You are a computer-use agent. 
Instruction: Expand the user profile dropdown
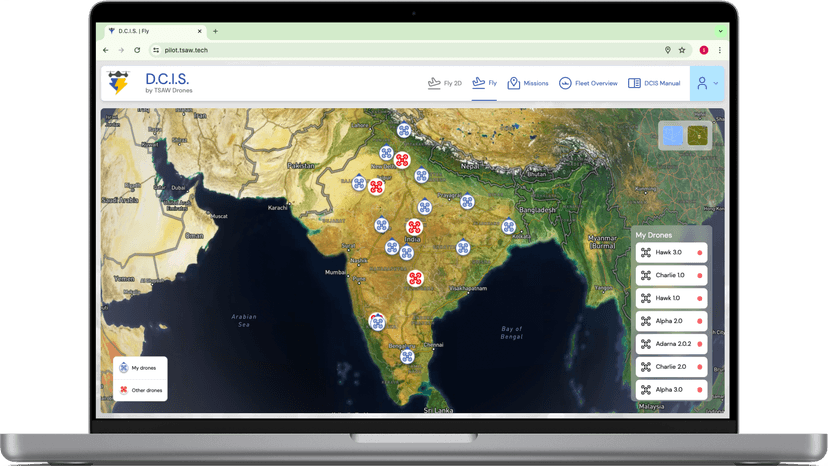click(x=707, y=84)
